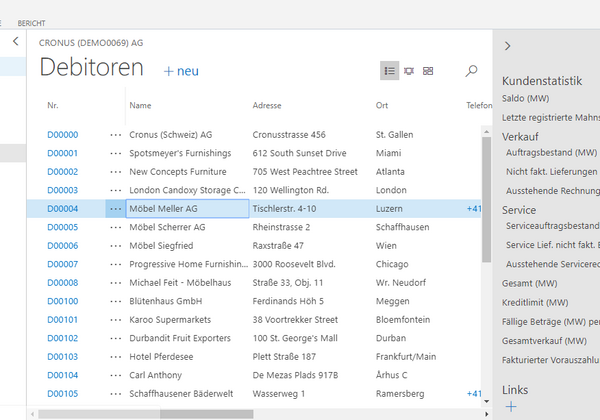Switch to tiles grid view

[x=428, y=71]
